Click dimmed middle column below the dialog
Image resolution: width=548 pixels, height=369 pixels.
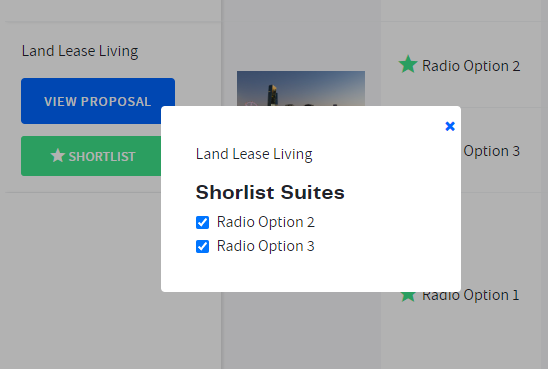[301, 330]
